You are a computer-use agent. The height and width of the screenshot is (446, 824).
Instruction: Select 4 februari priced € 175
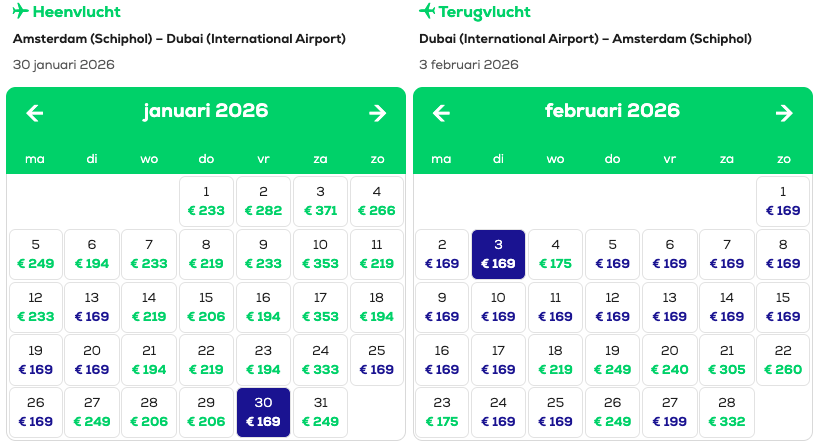[x=555, y=254]
